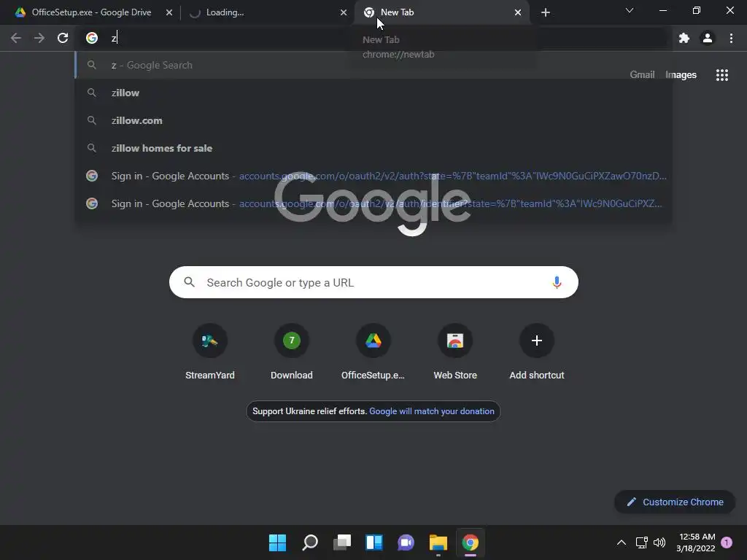
Task: Select the "zillow.com" suggestion
Action: click(x=373, y=120)
